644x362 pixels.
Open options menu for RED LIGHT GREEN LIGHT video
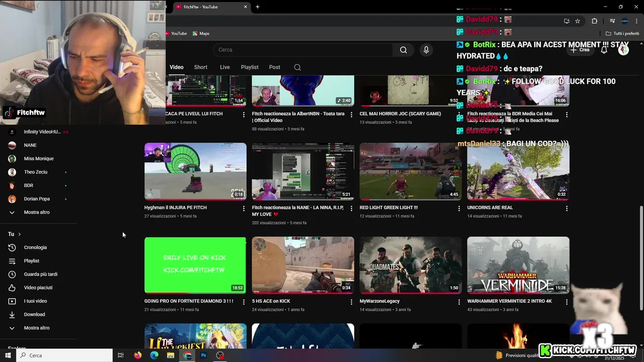(459, 208)
